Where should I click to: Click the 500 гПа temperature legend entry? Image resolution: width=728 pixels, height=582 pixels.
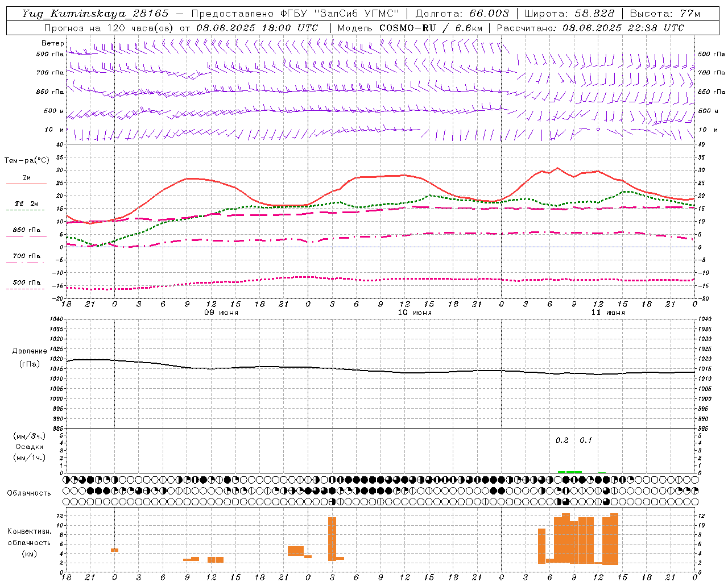[x=27, y=282]
